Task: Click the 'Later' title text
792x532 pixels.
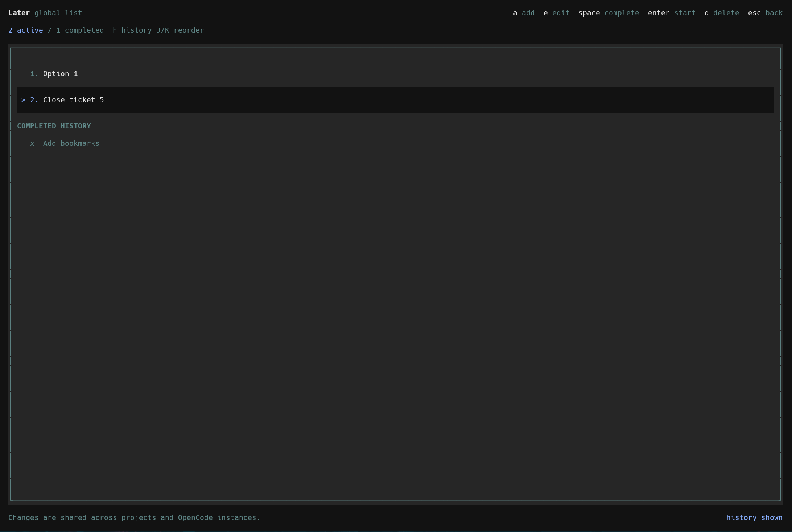Action: point(19,13)
